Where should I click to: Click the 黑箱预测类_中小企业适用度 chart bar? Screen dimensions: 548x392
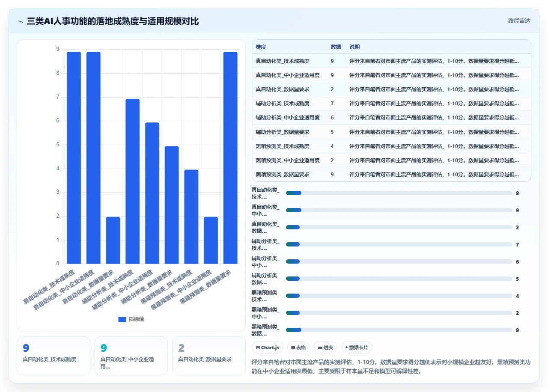(x=211, y=240)
